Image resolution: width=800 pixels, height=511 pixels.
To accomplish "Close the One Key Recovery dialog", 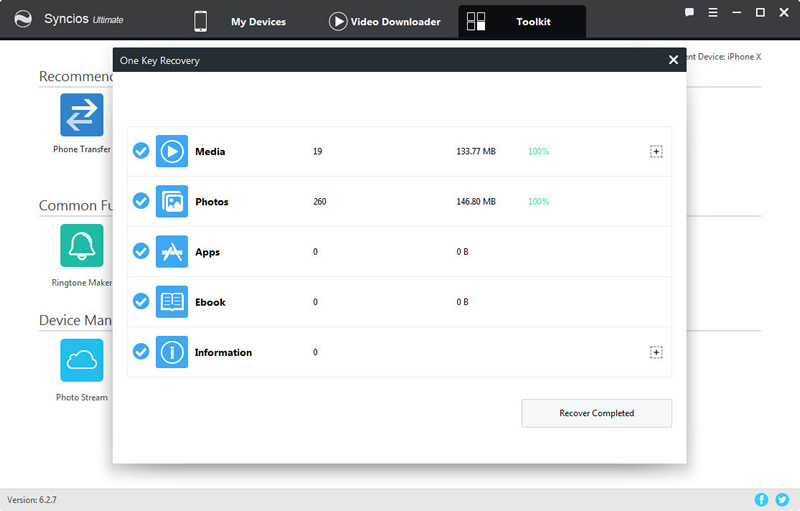I will pyautogui.click(x=673, y=60).
